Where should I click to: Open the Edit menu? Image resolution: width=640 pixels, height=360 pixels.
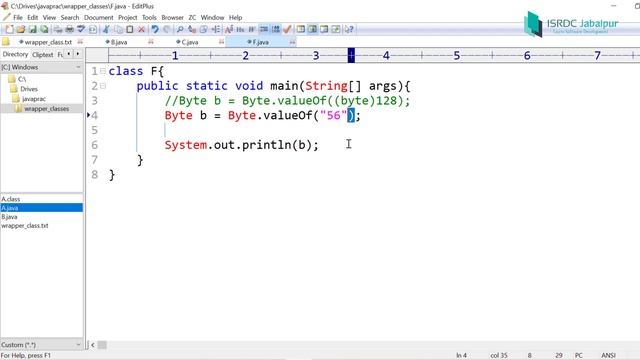[x=33, y=18]
